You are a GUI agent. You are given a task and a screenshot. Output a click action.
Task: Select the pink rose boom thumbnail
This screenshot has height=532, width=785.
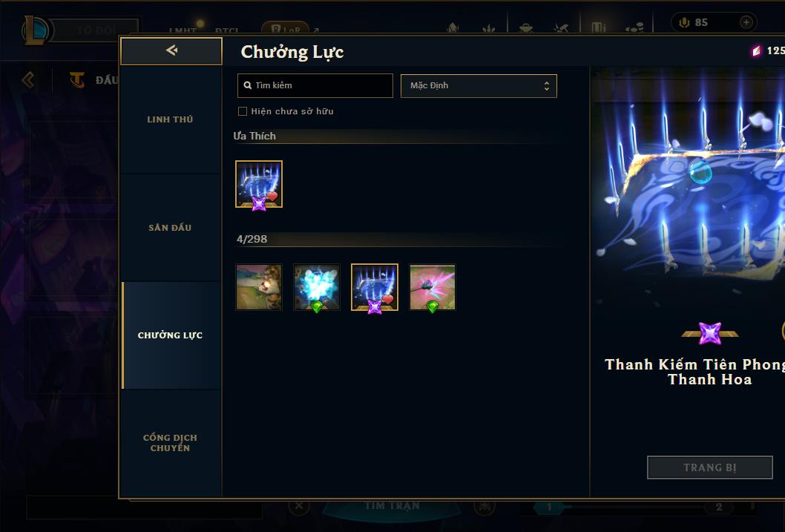433,287
